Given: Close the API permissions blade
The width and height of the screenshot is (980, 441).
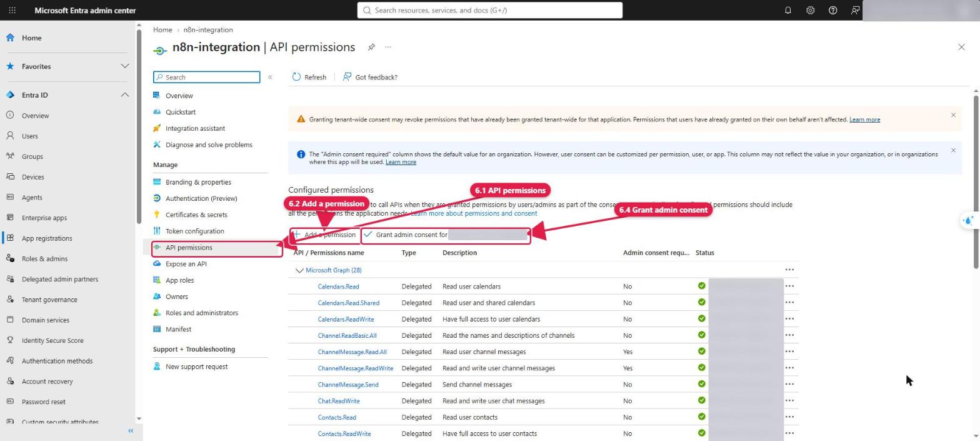Looking at the screenshot, I should click(961, 47).
